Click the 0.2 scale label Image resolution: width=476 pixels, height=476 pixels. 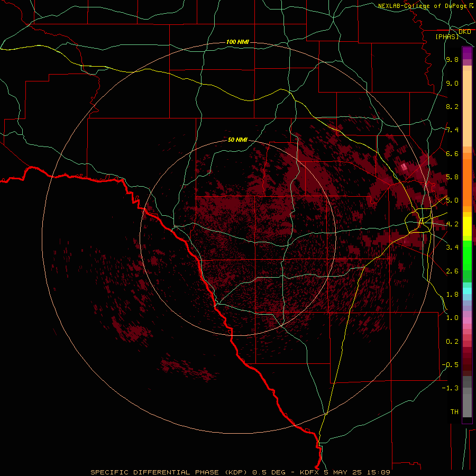[x=452, y=342]
